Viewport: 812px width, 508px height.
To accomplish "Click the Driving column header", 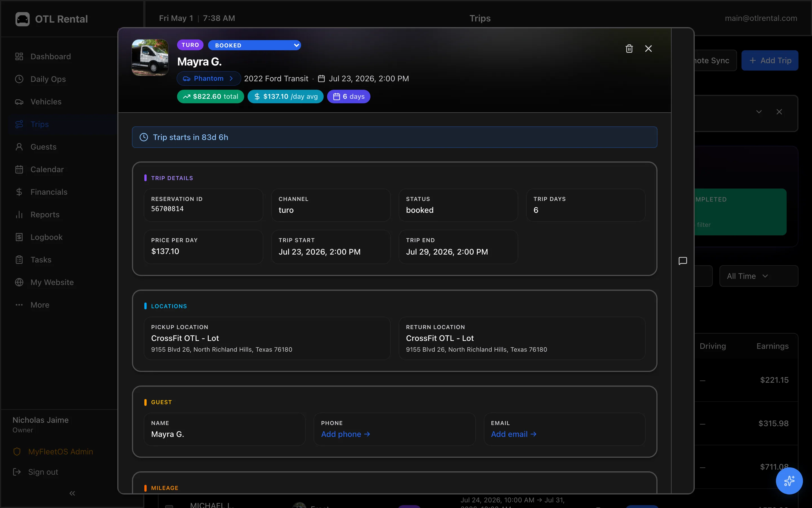I will tap(713, 346).
